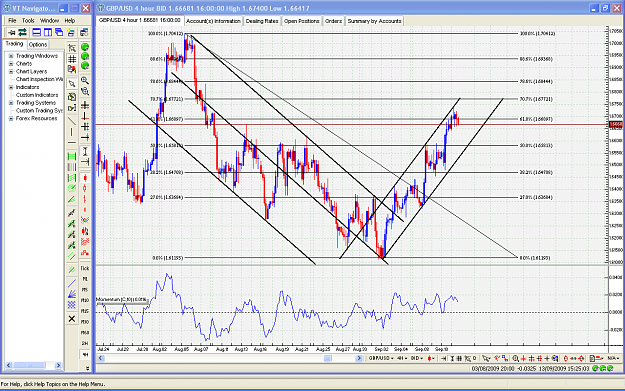
Task: Select the 4H timeframe button in side toolbar
Action: point(85,354)
